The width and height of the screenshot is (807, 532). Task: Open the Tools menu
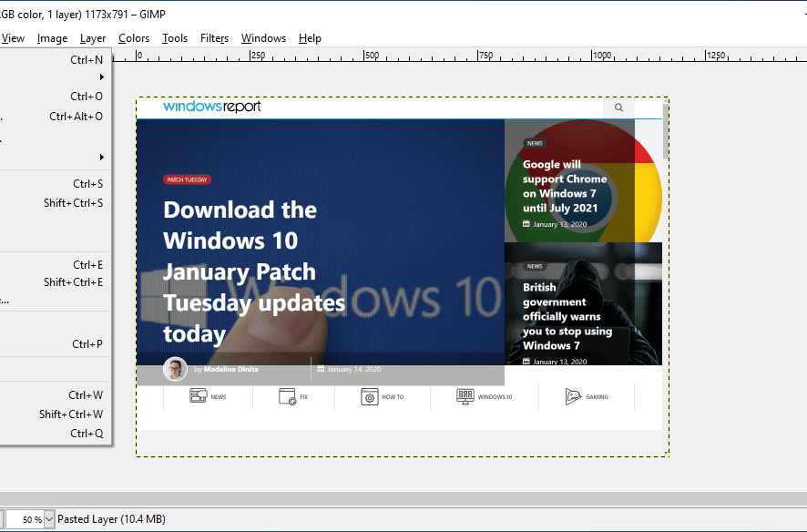click(x=175, y=38)
